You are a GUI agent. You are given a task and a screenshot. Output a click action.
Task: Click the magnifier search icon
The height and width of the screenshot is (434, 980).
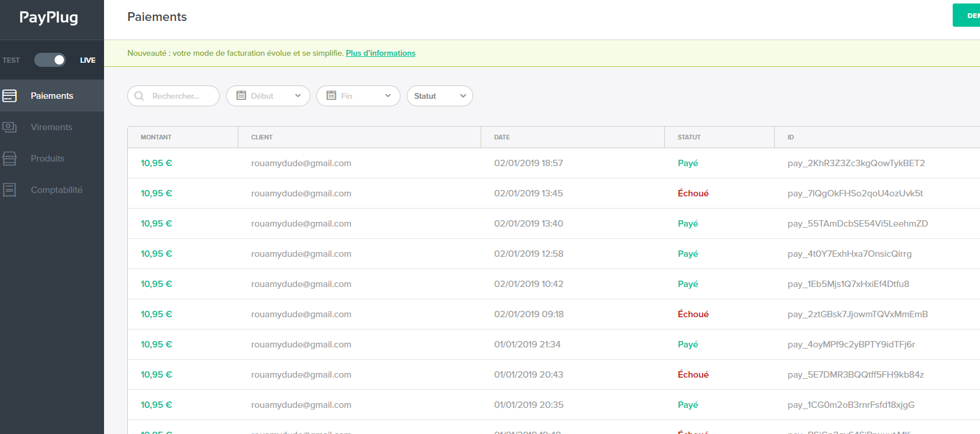click(x=139, y=96)
